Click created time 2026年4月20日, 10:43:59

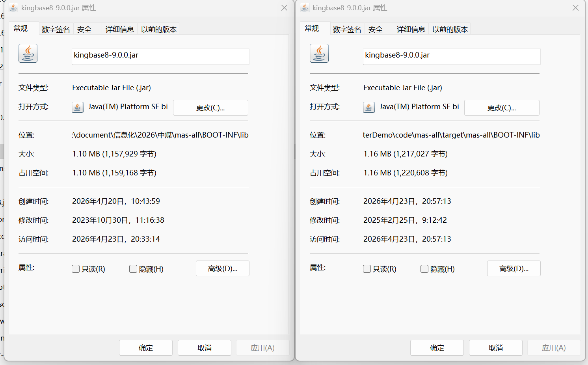(116, 201)
